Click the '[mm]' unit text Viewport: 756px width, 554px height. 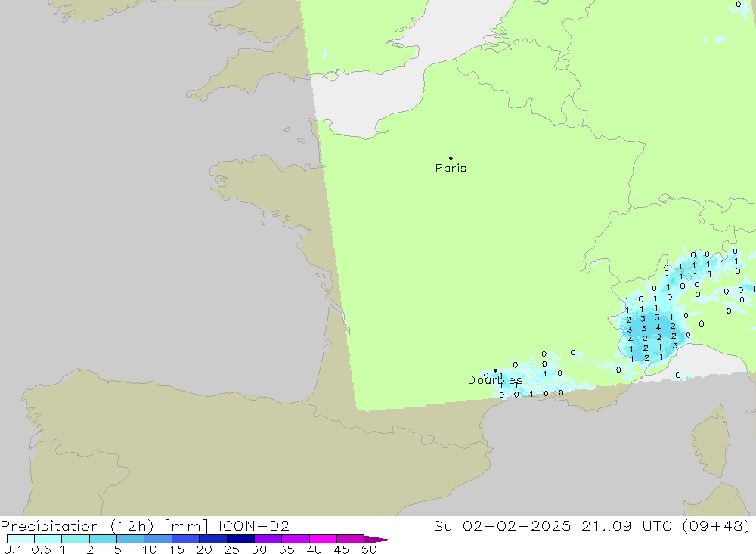(186, 526)
